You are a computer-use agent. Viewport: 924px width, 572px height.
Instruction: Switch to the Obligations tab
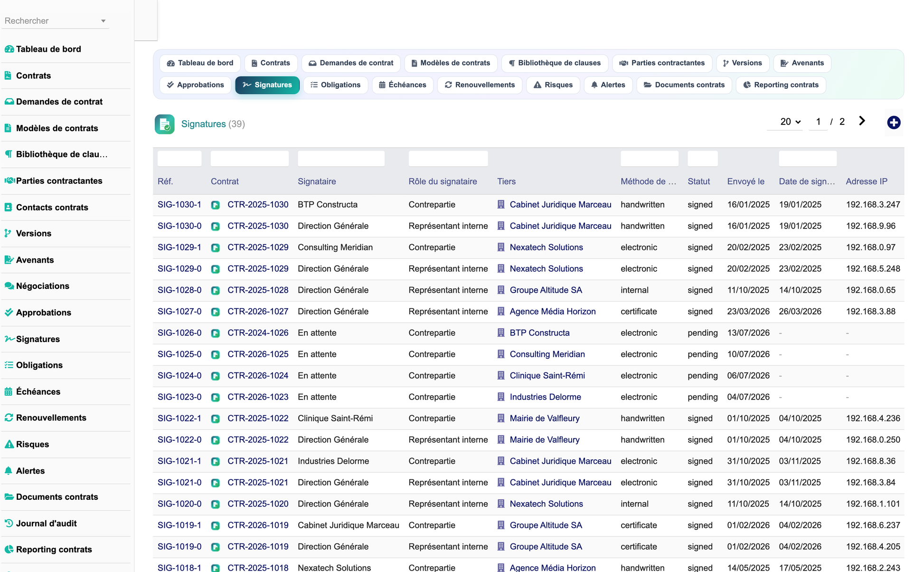(335, 85)
